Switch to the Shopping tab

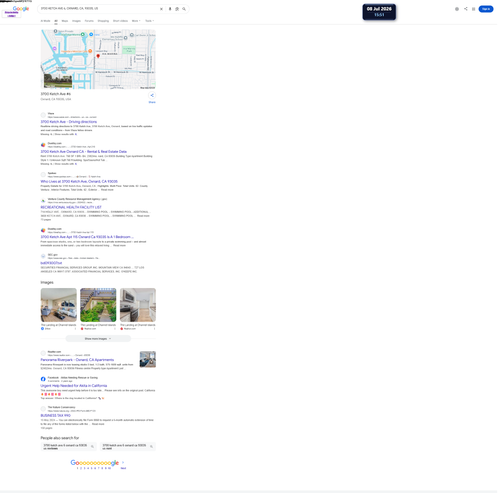pyautogui.click(x=103, y=21)
